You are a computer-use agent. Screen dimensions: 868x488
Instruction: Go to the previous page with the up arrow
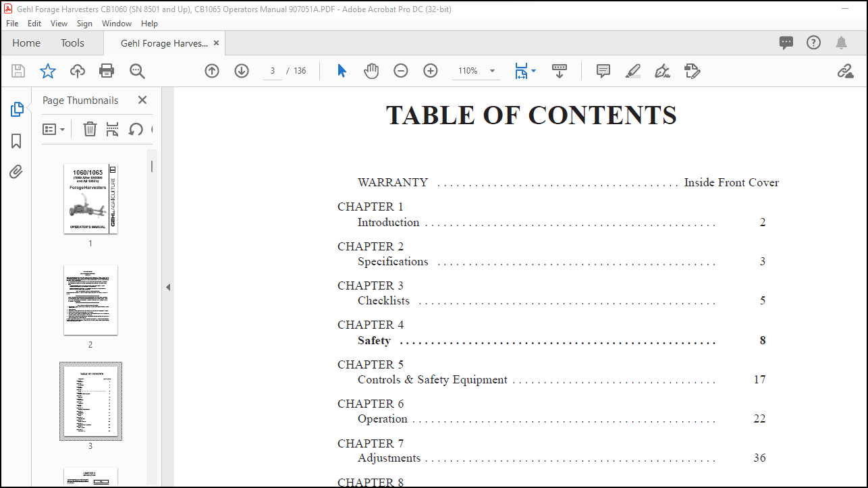[x=212, y=71]
